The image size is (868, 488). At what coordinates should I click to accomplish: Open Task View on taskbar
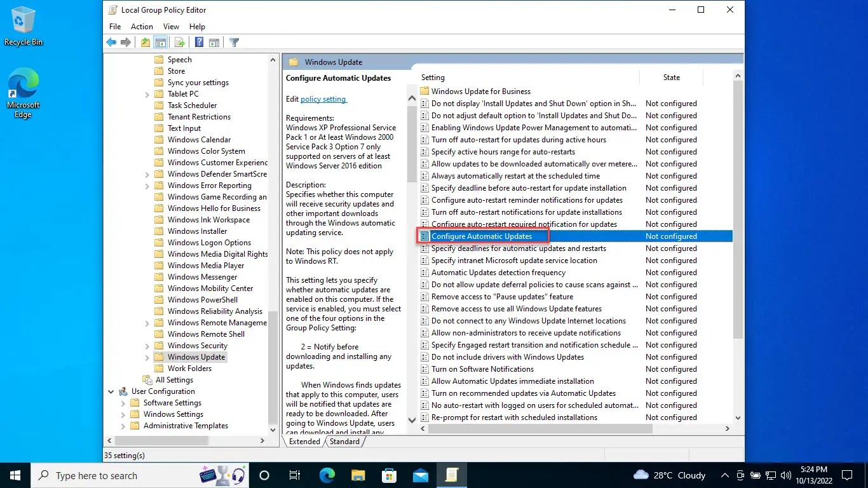295,475
